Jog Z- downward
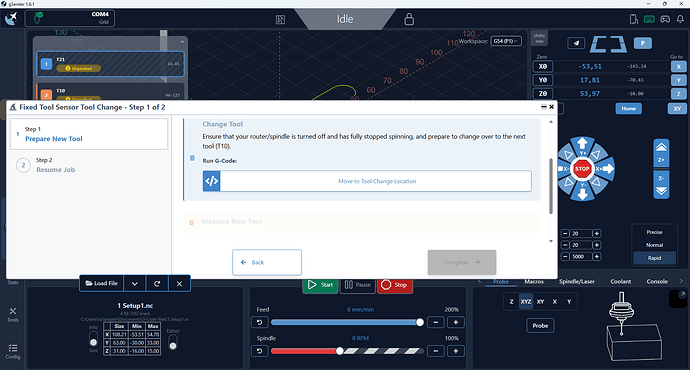 click(661, 184)
